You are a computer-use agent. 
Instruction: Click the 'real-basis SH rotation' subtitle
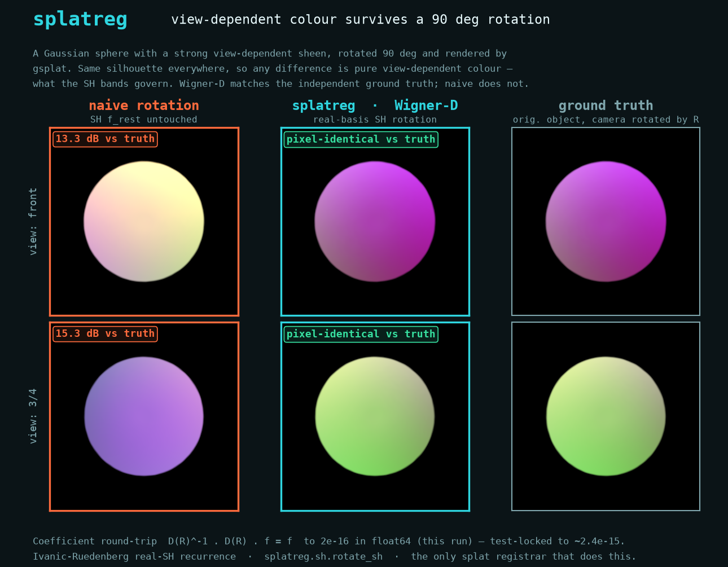pyautogui.click(x=375, y=120)
